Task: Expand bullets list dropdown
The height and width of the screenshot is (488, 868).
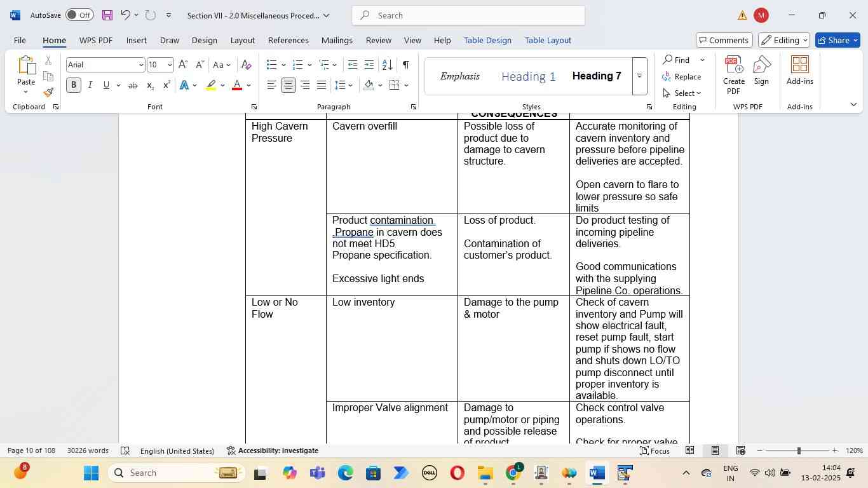Action: 283,65
